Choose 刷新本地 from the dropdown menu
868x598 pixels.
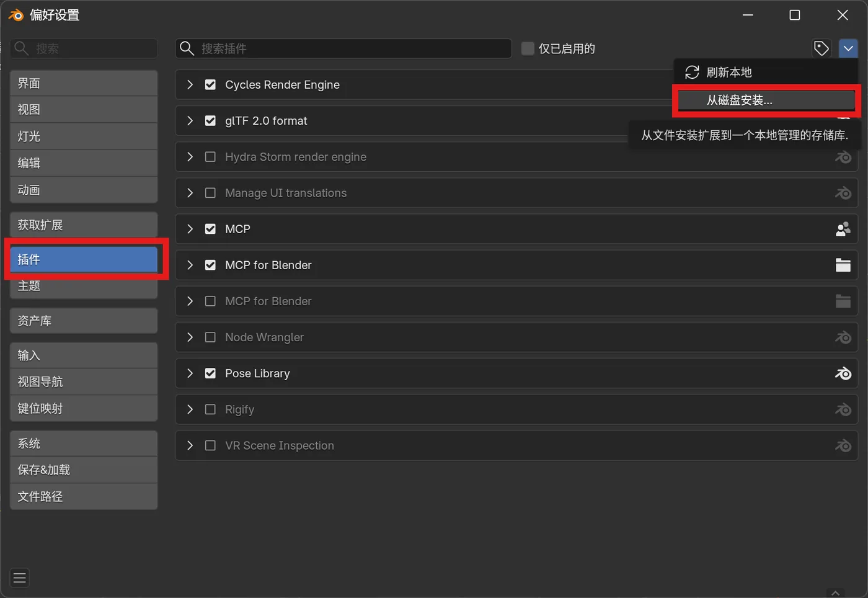[766, 73]
